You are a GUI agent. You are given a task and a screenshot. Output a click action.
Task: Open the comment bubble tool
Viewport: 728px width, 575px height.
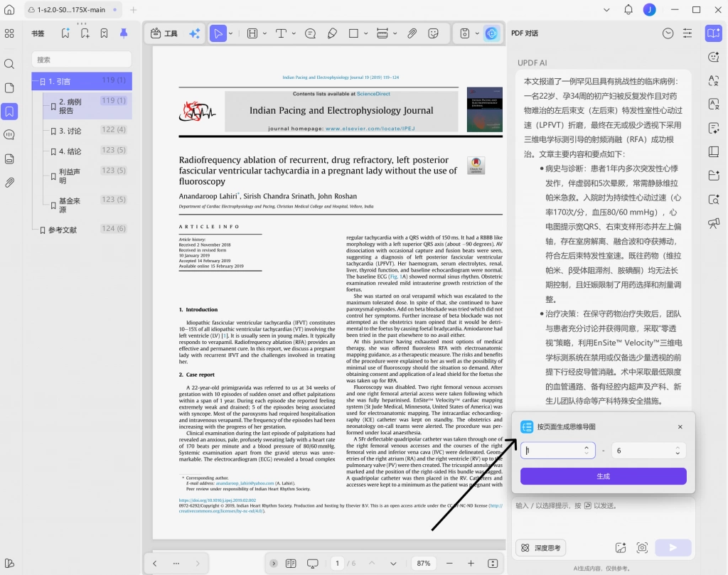coord(310,33)
